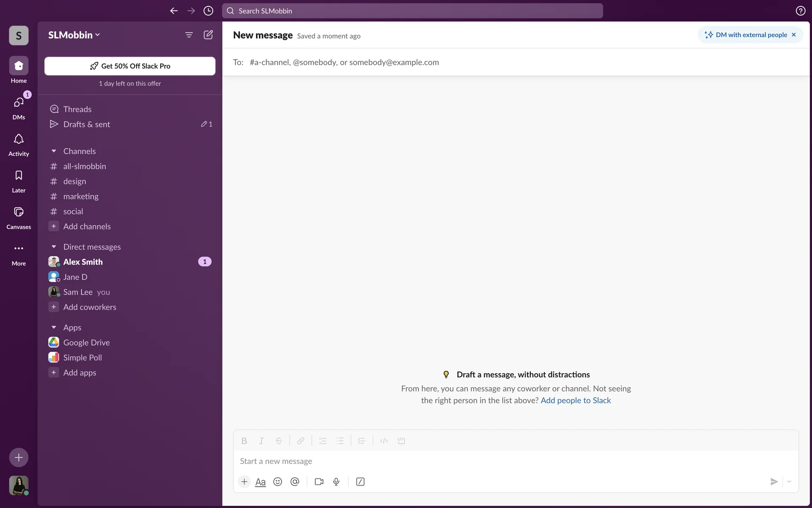Open the emoji picker in composer
Image resolution: width=812 pixels, height=508 pixels.
pyautogui.click(x=277, y=482)
